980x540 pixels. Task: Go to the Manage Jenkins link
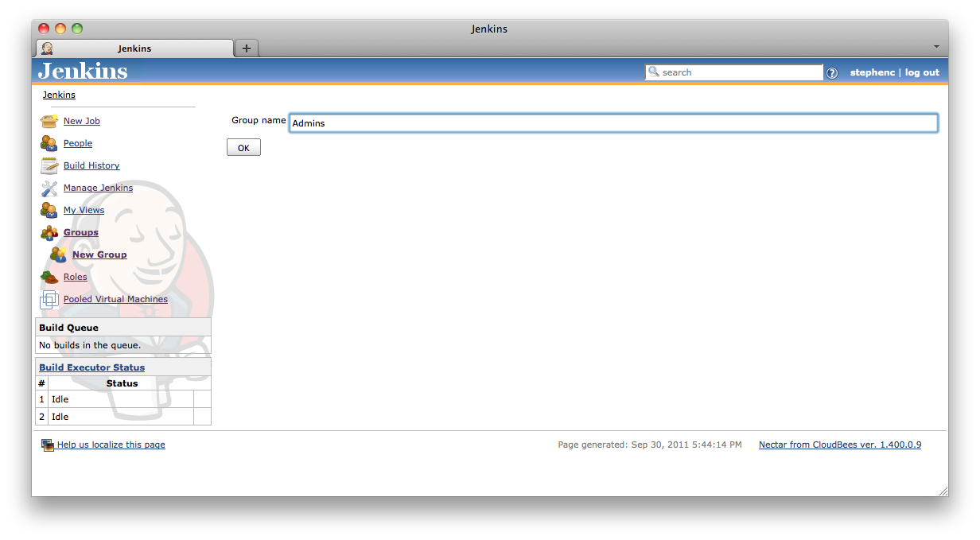click(99, 188)
